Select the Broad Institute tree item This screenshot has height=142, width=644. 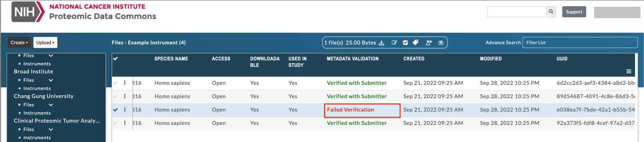[x=33, y=71]
